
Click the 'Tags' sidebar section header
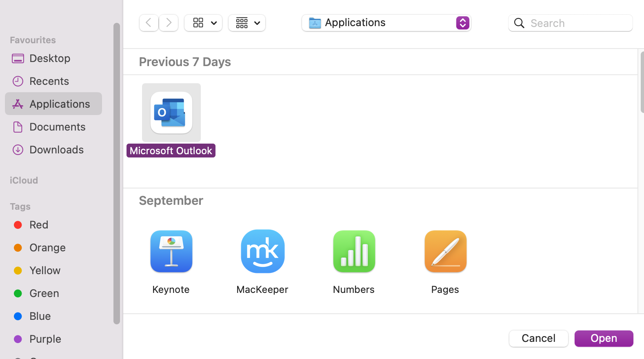pyautogui.click(x=20, y=206)
